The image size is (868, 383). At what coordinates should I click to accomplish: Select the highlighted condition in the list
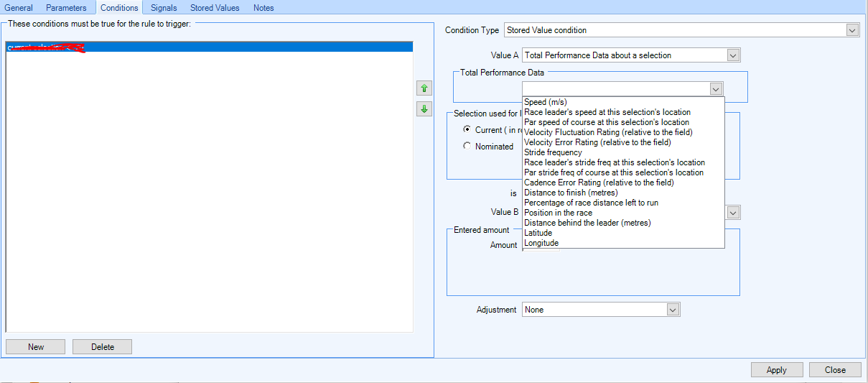[209, 47]
